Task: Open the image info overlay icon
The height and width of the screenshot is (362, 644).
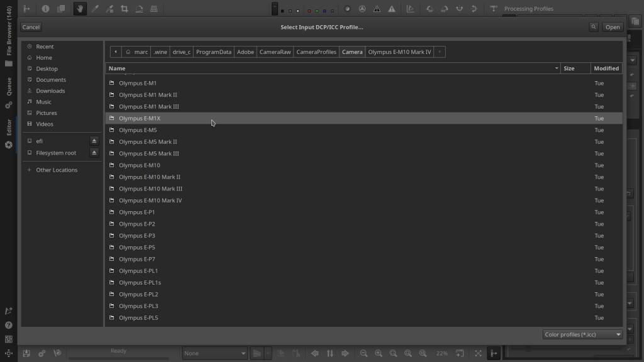Action: [x=45, y=9]
